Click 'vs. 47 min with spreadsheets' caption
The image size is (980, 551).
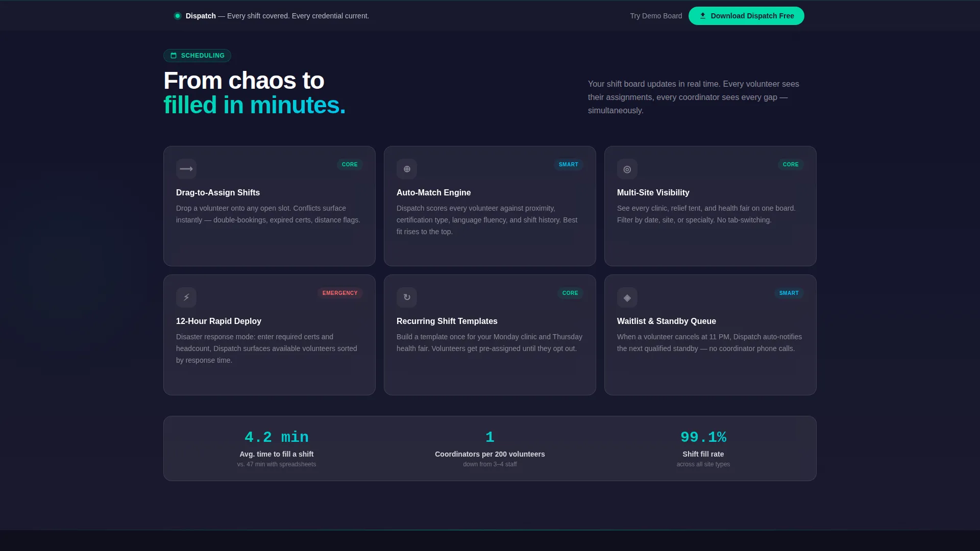coord(277,464)
